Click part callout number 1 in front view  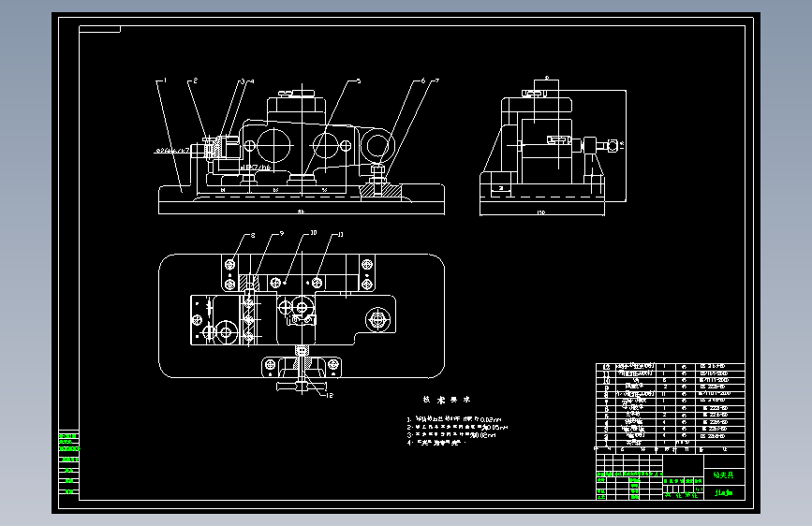click(x=165, y=80)
